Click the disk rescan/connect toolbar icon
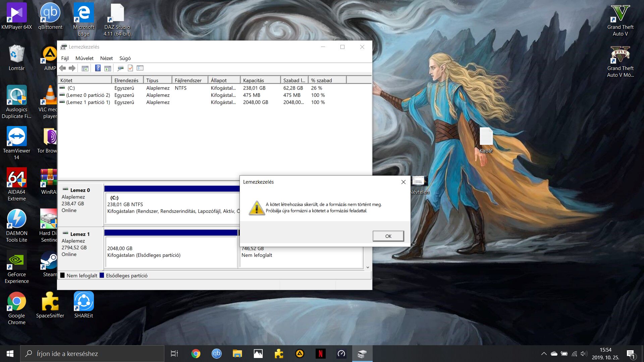Screen dimensions: 644x362 120,68
